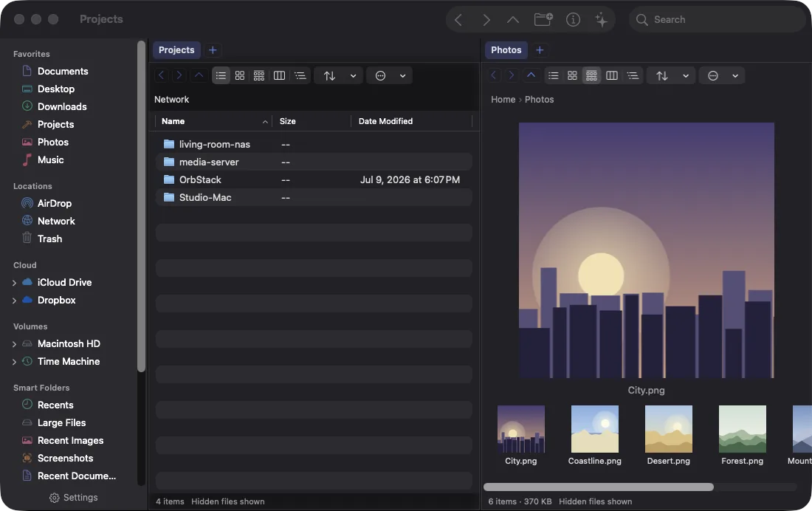Switch the Projects pane to list view
This screenshot has width=812, height=511.
(221, 75)
